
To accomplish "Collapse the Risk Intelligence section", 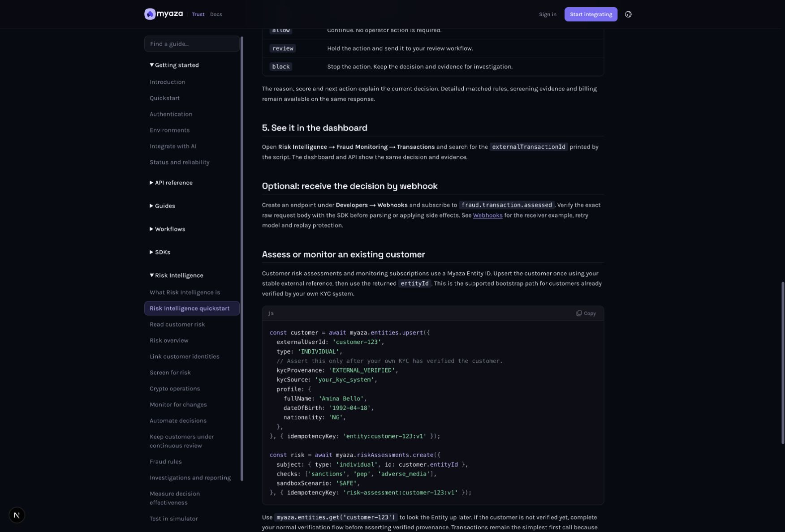I will point(176,275).
